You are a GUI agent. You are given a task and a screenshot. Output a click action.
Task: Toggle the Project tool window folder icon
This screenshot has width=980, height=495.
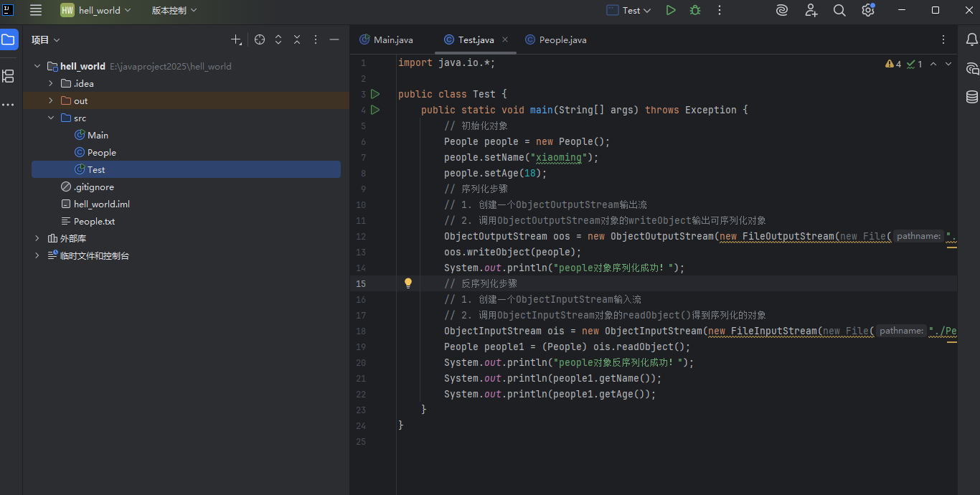[x=9, y=39]
